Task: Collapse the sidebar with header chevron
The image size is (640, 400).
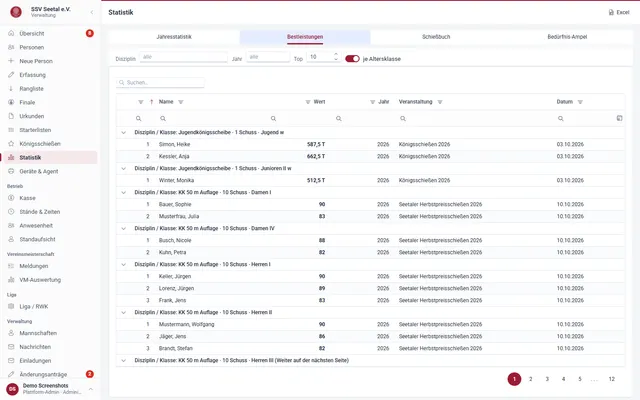Action: tap(92, 12)
